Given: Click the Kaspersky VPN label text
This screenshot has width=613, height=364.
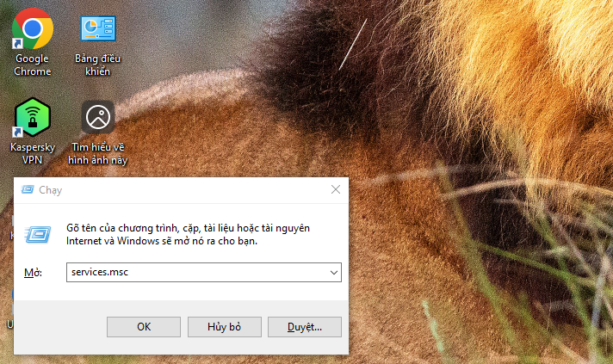Looking at the screenshot, I should point(32,153).
